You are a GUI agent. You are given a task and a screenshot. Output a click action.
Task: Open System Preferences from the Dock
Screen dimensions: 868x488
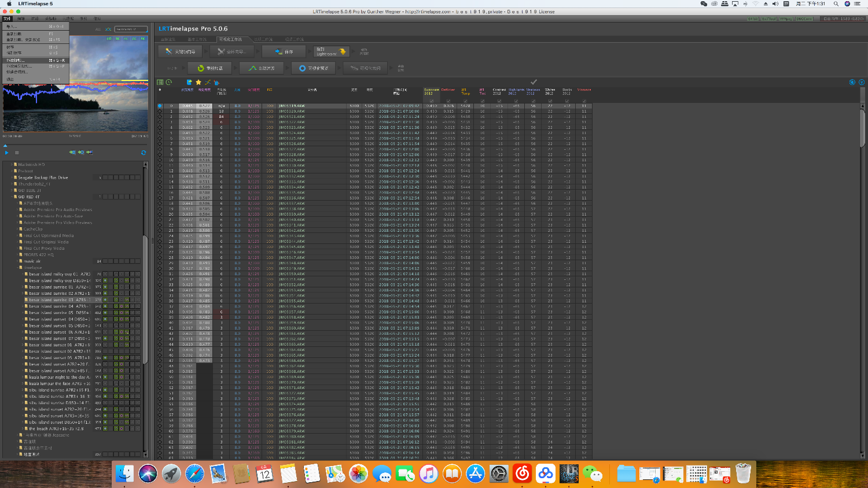tap(499, 474)
